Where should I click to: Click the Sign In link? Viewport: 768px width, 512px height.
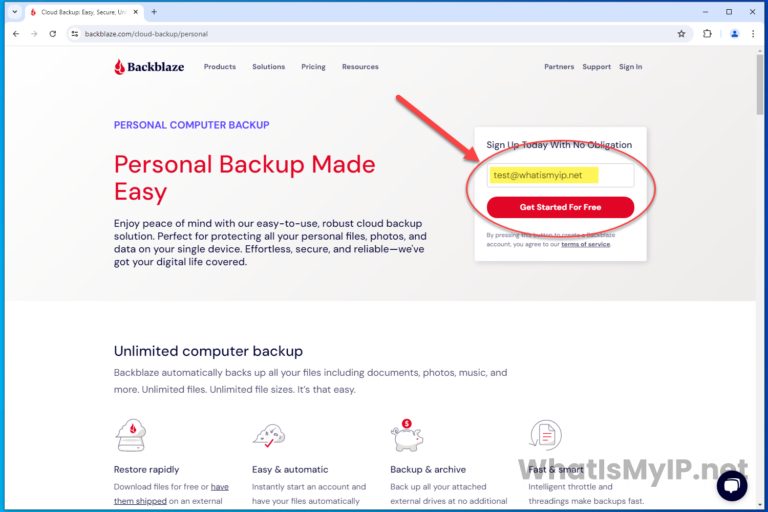(630, 67)
